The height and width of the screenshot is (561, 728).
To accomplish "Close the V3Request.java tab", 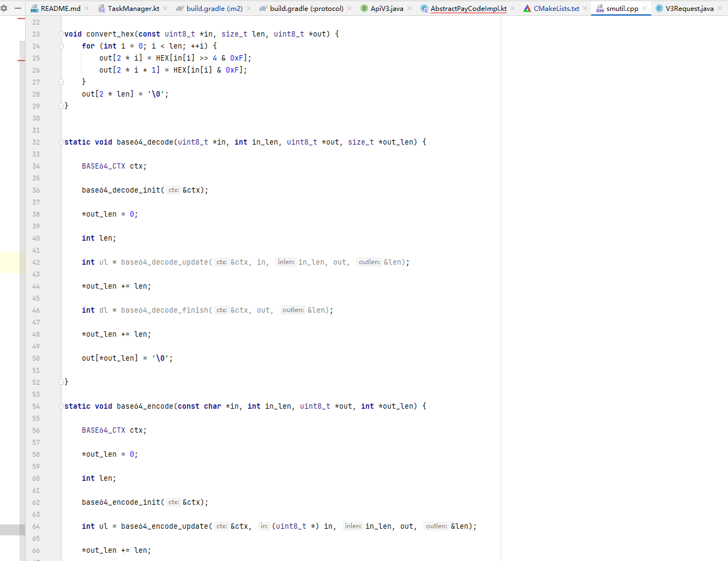I will pos(720,8).
